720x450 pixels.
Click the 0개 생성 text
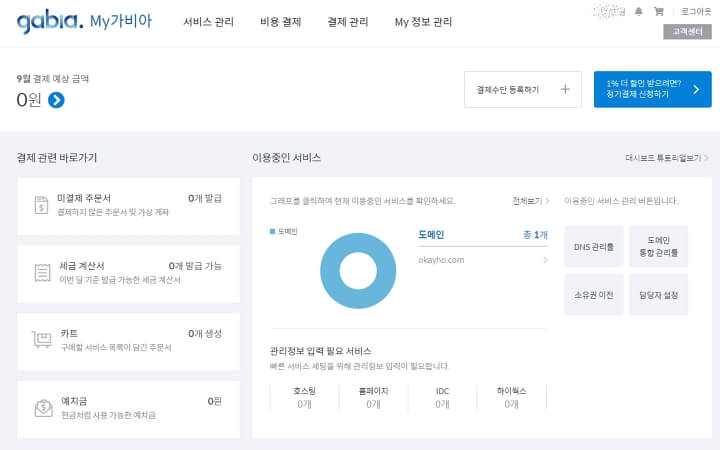coord(205,333)
